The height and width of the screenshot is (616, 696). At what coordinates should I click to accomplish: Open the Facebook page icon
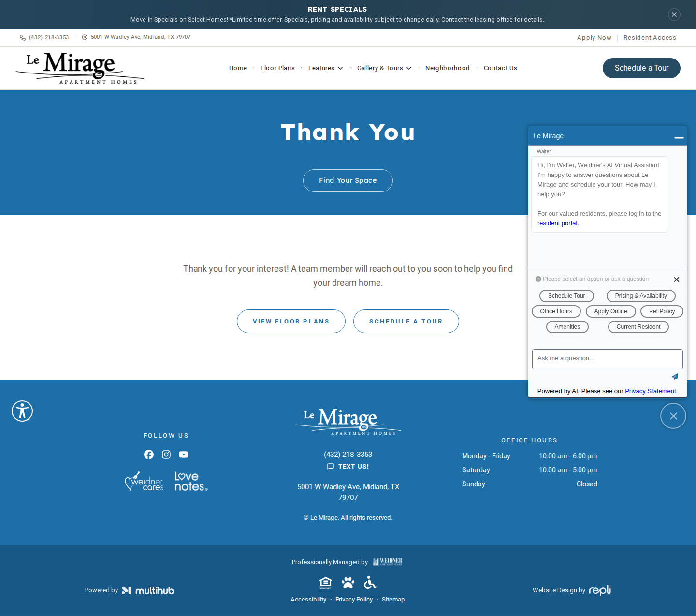click(149, 455)
